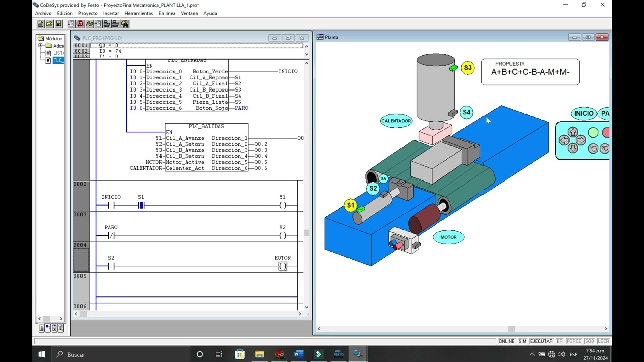The width and height of the screenshot is (644, 362).
Task: Save the project with the floppy disk icon
Action: (58, 24)
